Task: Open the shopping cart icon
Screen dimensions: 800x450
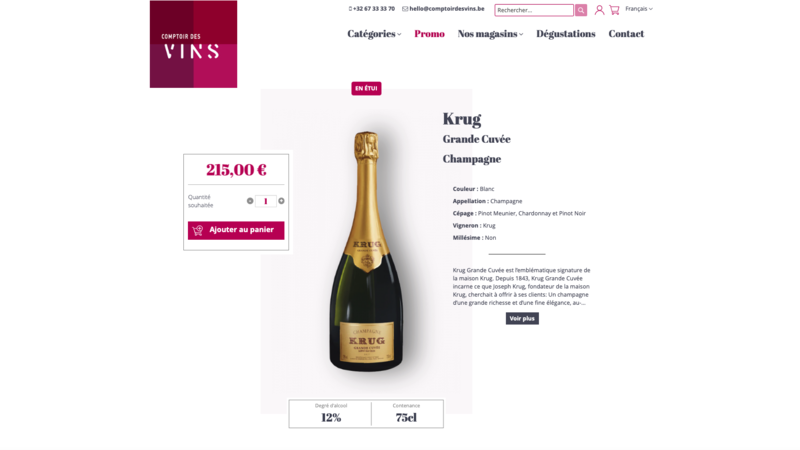Action: (x=614, y=10)
